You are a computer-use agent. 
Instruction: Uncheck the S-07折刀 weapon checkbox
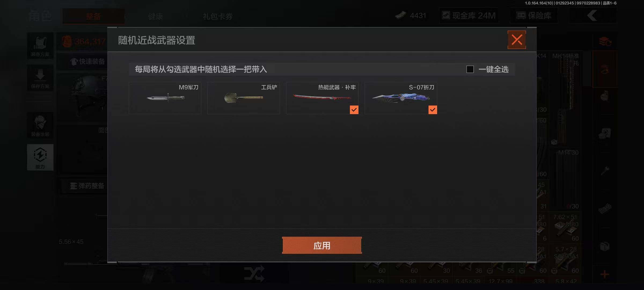tap(433, 110)
